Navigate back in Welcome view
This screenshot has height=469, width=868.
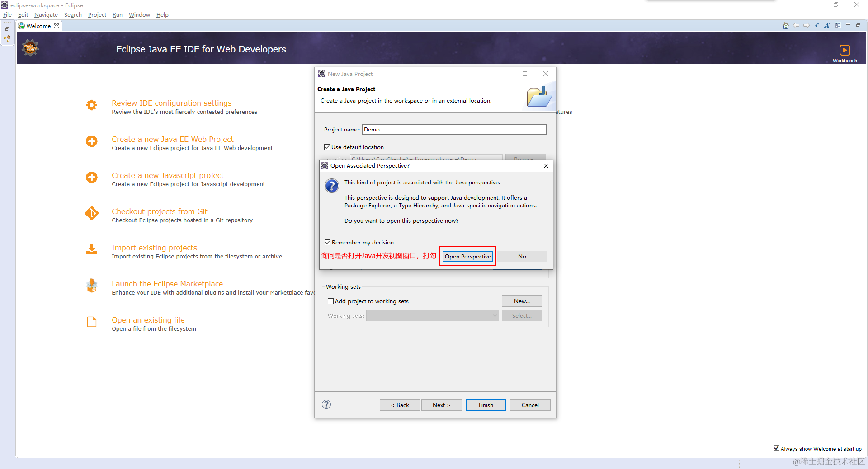click(796, 25)
